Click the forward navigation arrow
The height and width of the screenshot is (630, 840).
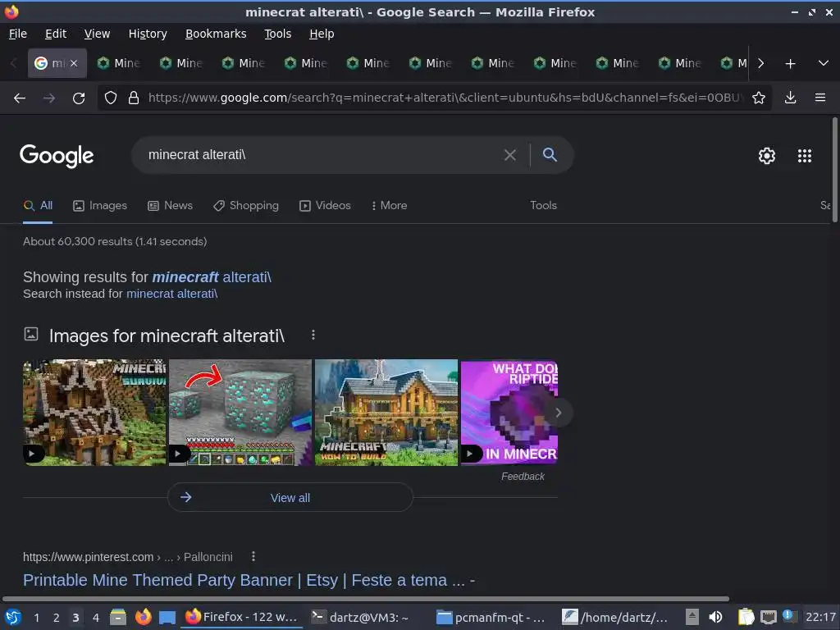[48, 98]
